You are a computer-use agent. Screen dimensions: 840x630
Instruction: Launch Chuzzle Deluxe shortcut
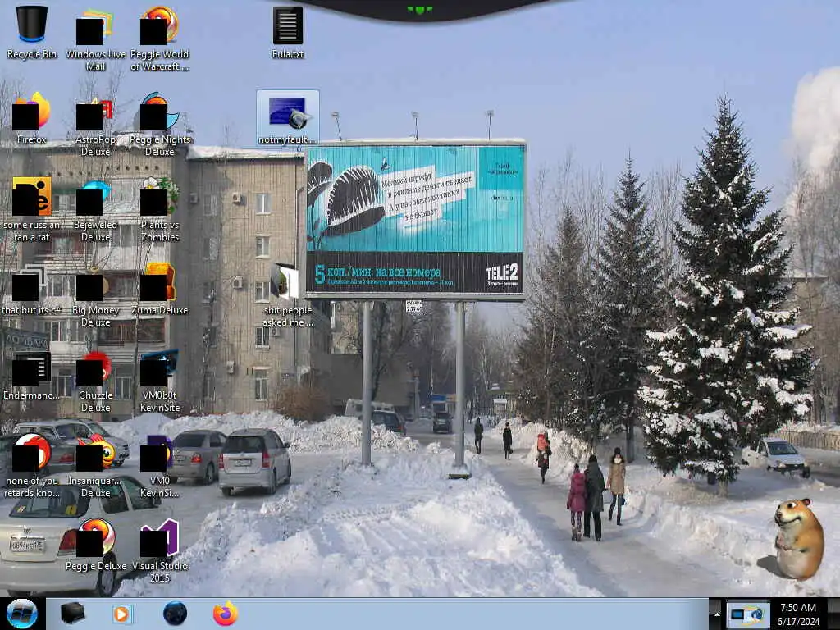(x=95, y=381)
